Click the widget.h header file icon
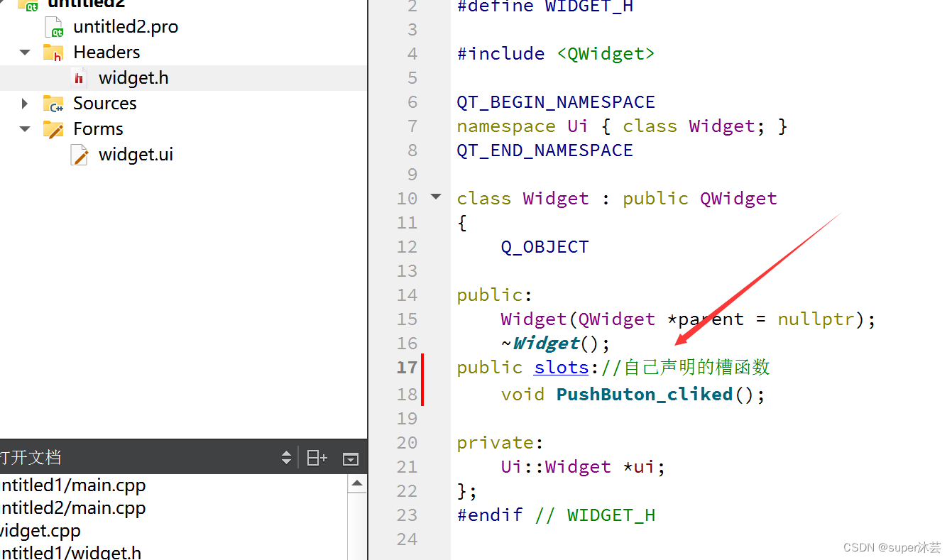Viewport: 952px width, 560px height. point(80,78)
